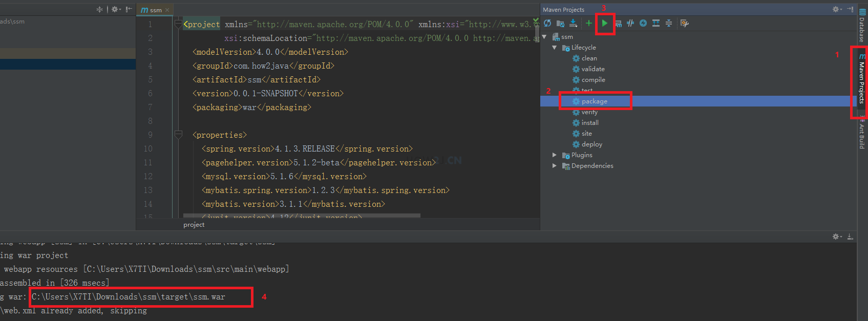Image resolution: width=868 pixels, height=321 pixels.
Task: Add Maven project with green plus
Action: tap(589, 23)
